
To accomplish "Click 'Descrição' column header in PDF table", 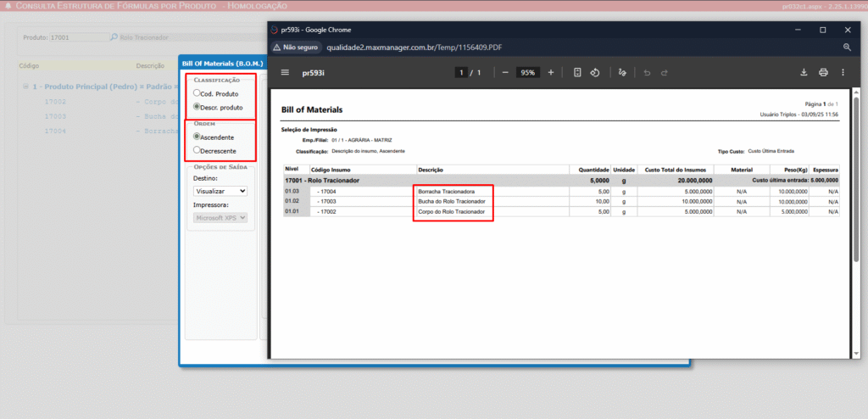I will pyautogui.click(x=431, y=170).
